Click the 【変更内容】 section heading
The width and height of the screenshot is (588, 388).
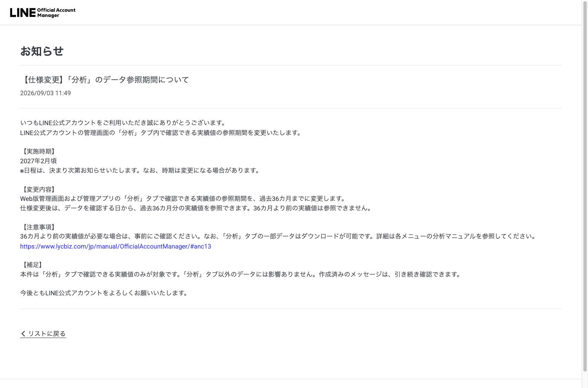(x=39, y=189)
